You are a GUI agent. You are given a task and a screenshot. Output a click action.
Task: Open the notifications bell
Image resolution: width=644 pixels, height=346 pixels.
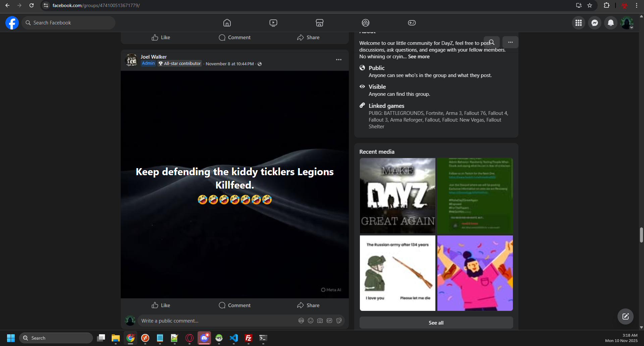click(611, 23)
